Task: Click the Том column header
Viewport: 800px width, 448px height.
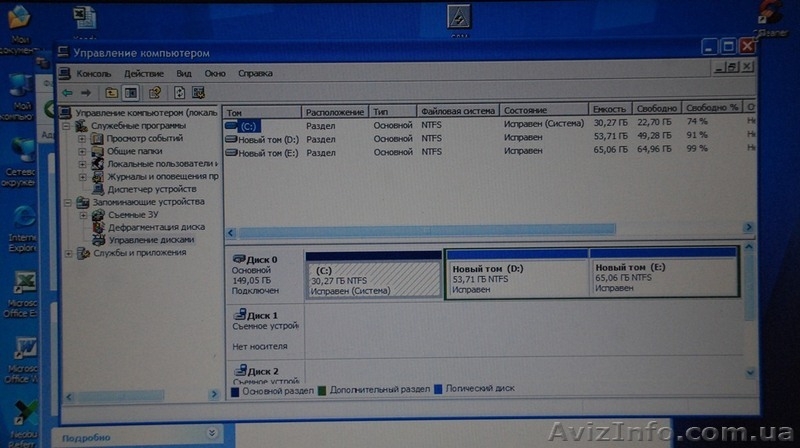Action: tap(262, 112)
